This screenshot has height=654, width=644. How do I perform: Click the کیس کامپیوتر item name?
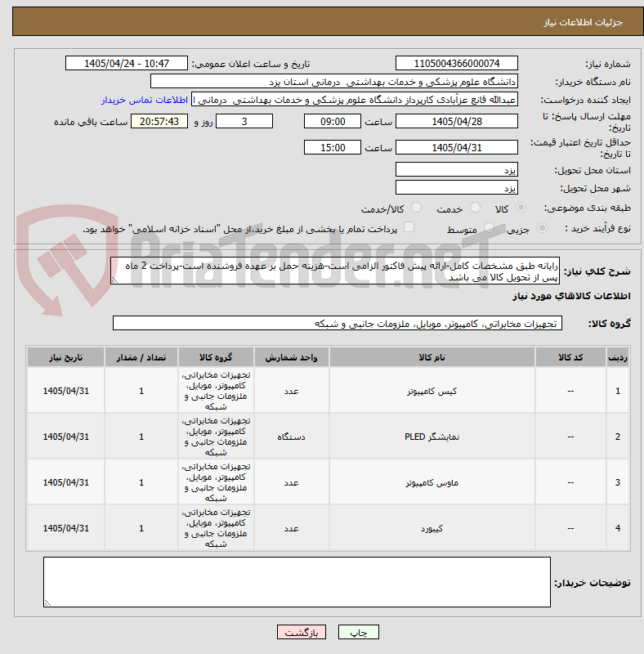[432, 391]
